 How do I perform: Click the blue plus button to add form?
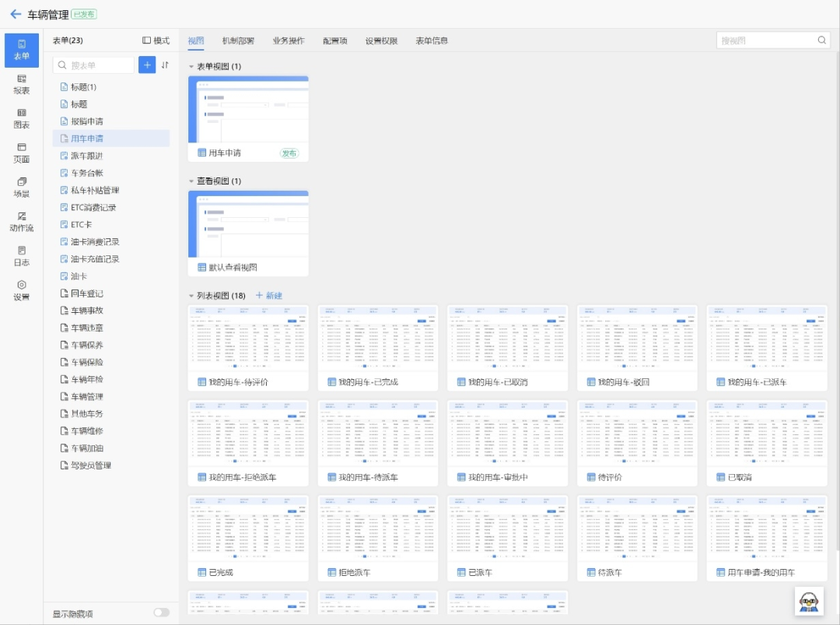click(x=147, y=65)
